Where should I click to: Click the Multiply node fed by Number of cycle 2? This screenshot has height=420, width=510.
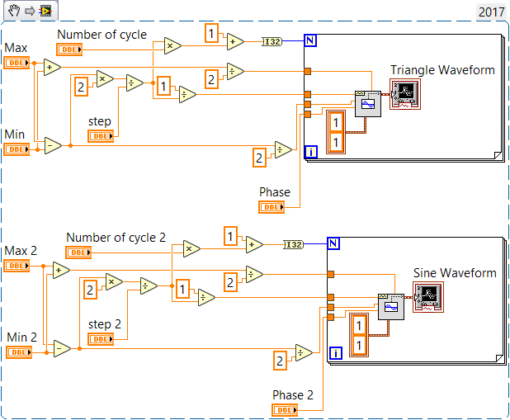tap(191, 249)
